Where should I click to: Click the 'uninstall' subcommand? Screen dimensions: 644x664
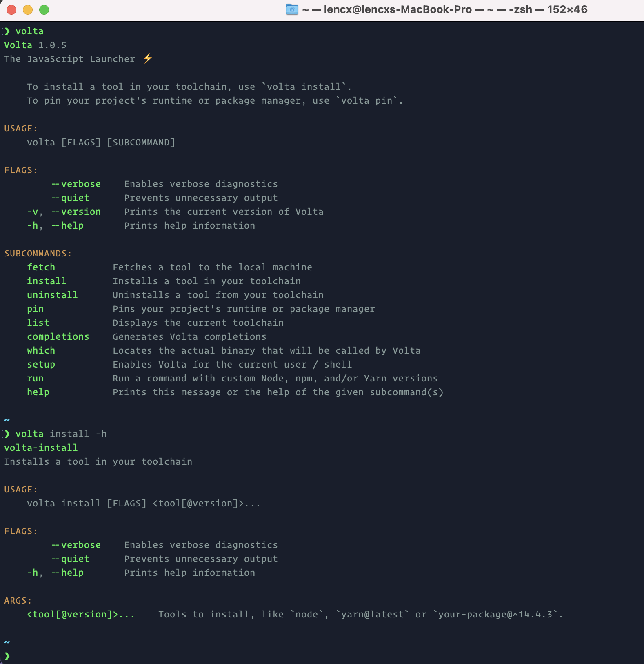[x=52, y=295]
